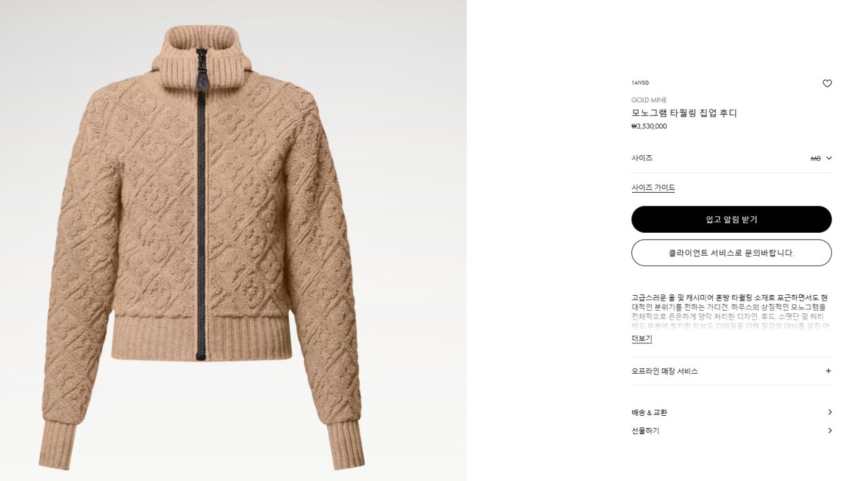Click 클라이언트 서비스로 문의바랍니다 button
Image resolution: width=868 pixels, height=481 pixels.
click(x=731, y=252)
